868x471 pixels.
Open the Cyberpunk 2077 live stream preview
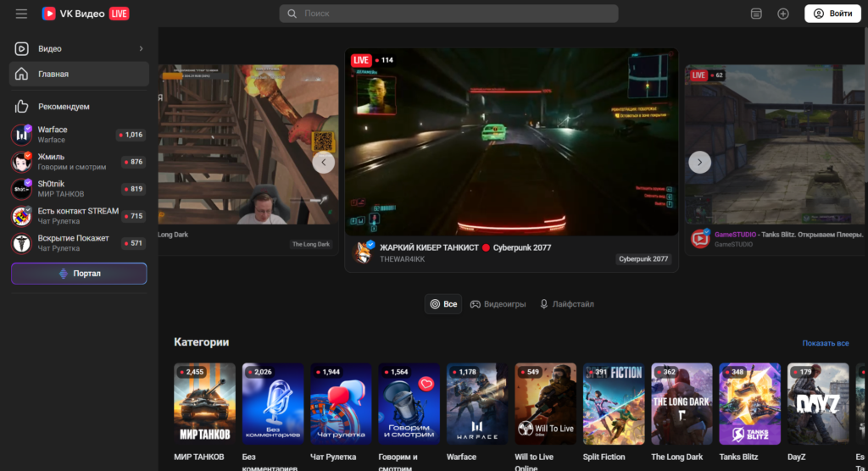(511, 142)
